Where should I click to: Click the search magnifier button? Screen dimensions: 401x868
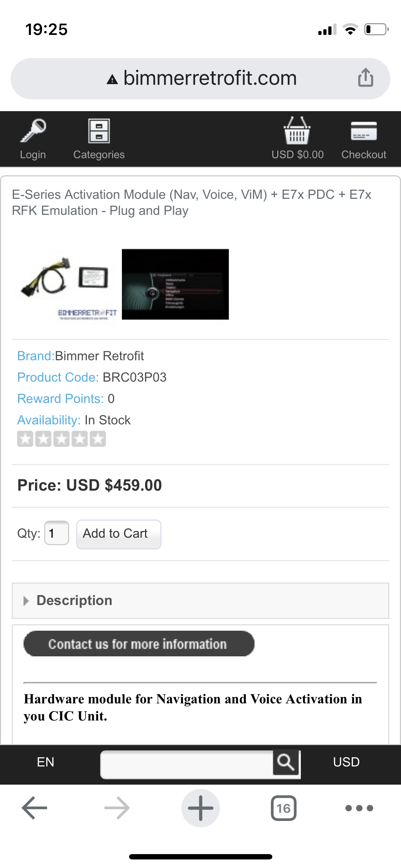tap(286, 762)
